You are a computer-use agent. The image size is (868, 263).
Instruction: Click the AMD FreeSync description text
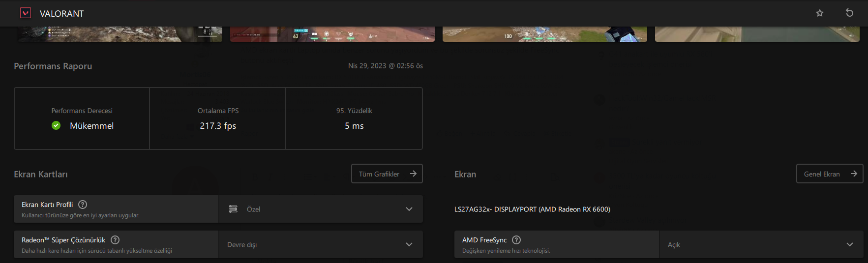coord(506,251)
